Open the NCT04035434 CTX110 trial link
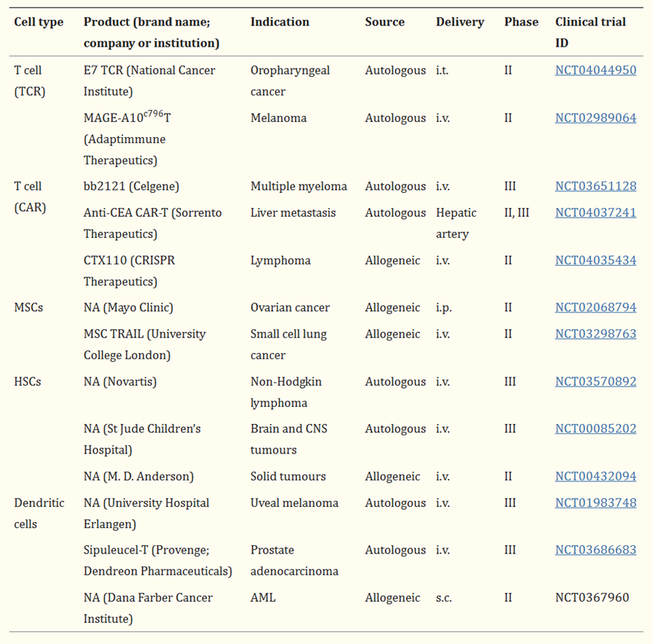Viewport: 652px width, 644px height. coord(595,261)
